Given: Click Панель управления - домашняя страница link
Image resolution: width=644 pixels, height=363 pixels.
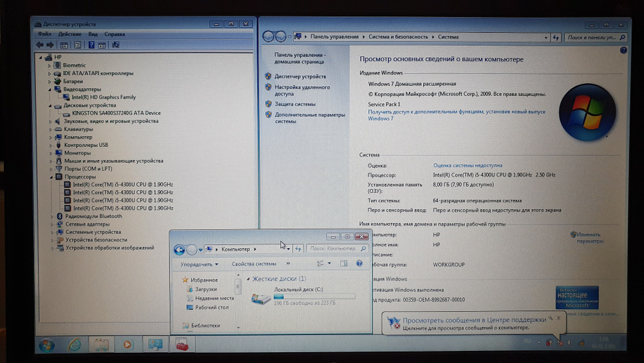Looking at the screenshot, I should (300, 58).
